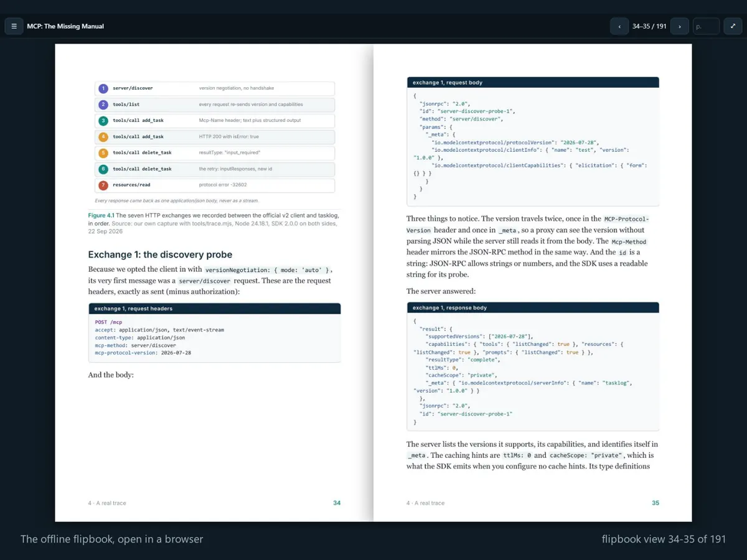This screenshot has width=747, height=560.
Task: Click the numbered circle on the Mcp-Name header row
Action: pyautogui.click(x=103, y=121)
